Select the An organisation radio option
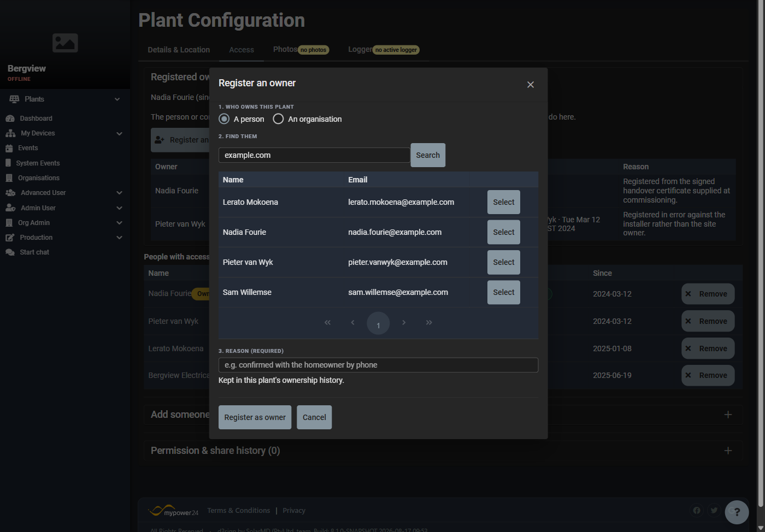765x532 pixels. pos(278,119)
